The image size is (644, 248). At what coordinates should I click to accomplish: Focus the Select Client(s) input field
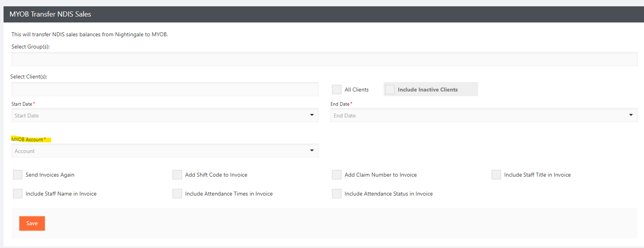pos(165,89)
